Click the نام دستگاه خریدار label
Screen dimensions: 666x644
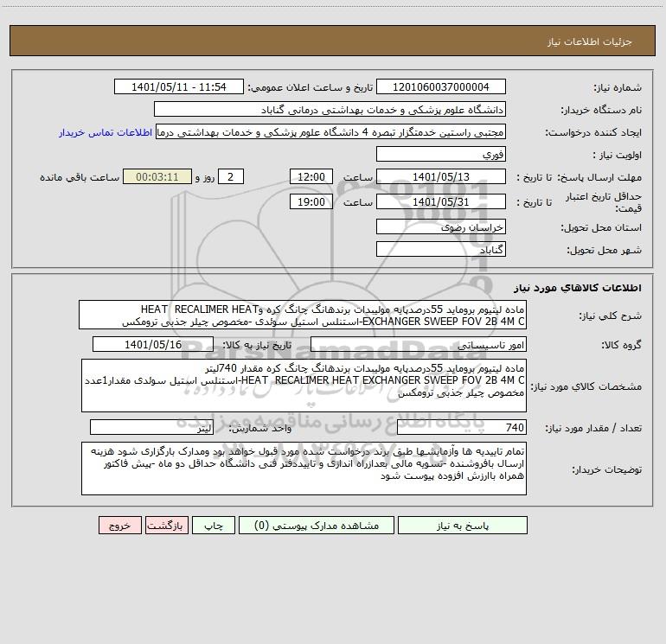pos(601,110)
